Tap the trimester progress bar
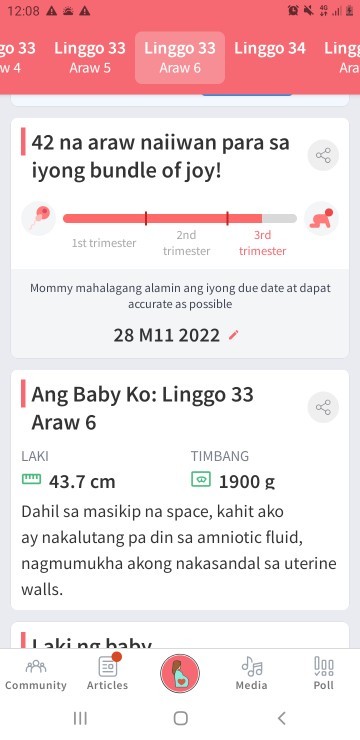 coord(180,219)
